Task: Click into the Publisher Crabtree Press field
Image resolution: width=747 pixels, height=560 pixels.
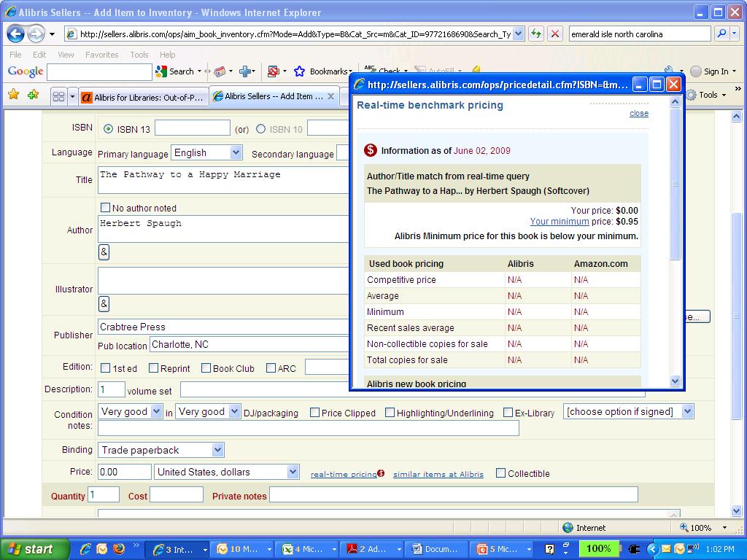Action: click(223, 327)
